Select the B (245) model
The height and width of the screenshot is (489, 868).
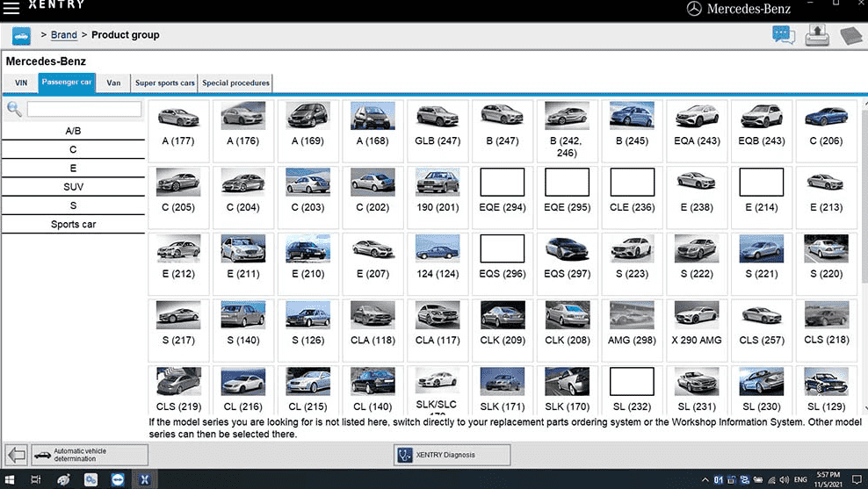[x=632, y=131]
